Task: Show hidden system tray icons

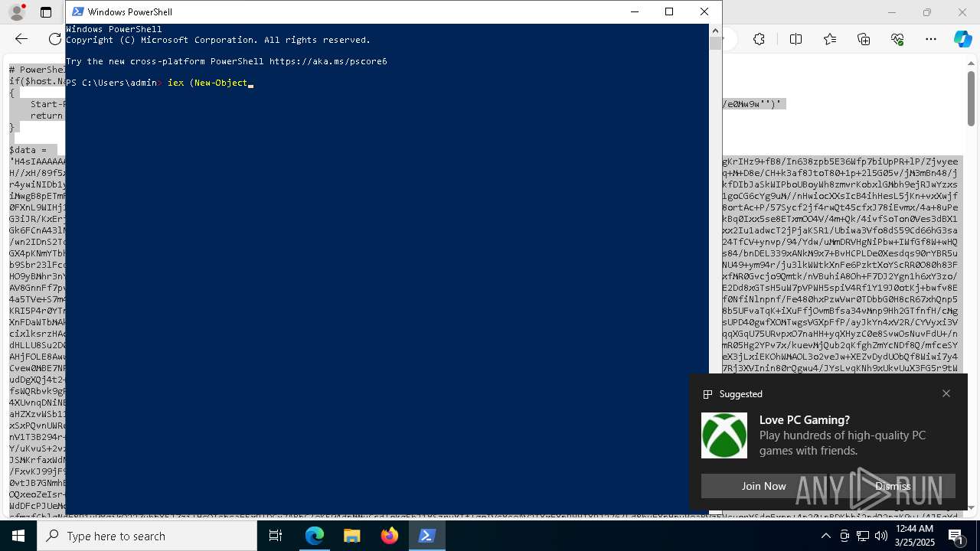Action: 825,536
